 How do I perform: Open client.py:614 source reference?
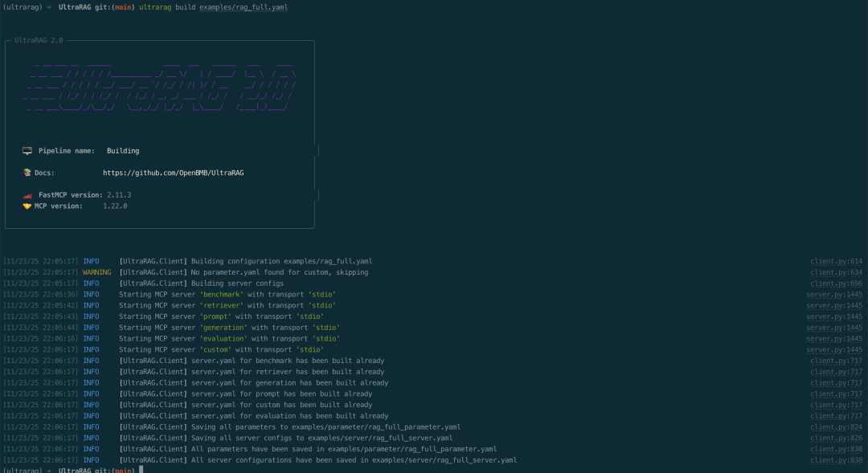[836, 261]
